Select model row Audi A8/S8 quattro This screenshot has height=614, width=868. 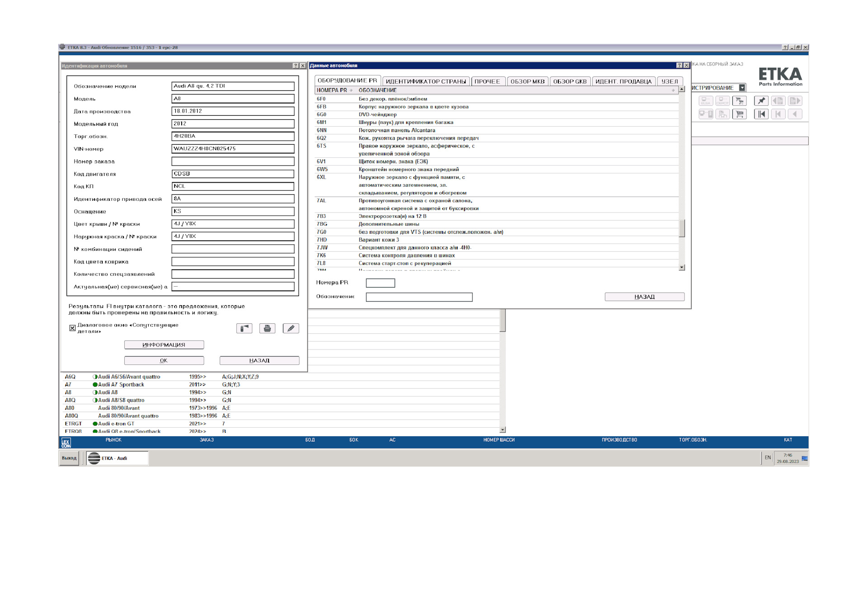pyautogui.click(x=280, y=401)
